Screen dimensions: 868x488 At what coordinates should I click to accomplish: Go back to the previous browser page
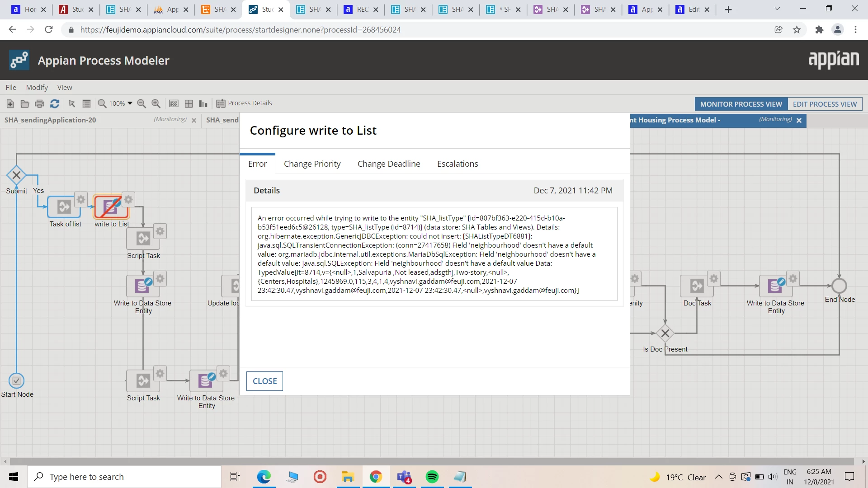(12, 29)
